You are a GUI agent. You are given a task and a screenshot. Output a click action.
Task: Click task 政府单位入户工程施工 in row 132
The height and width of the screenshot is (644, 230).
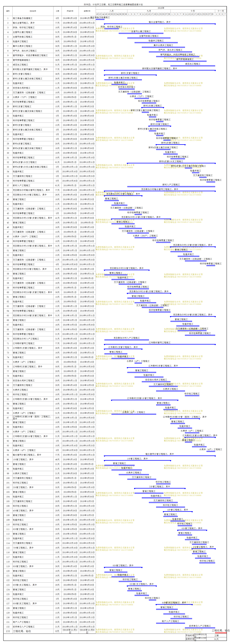coord(24,627)
